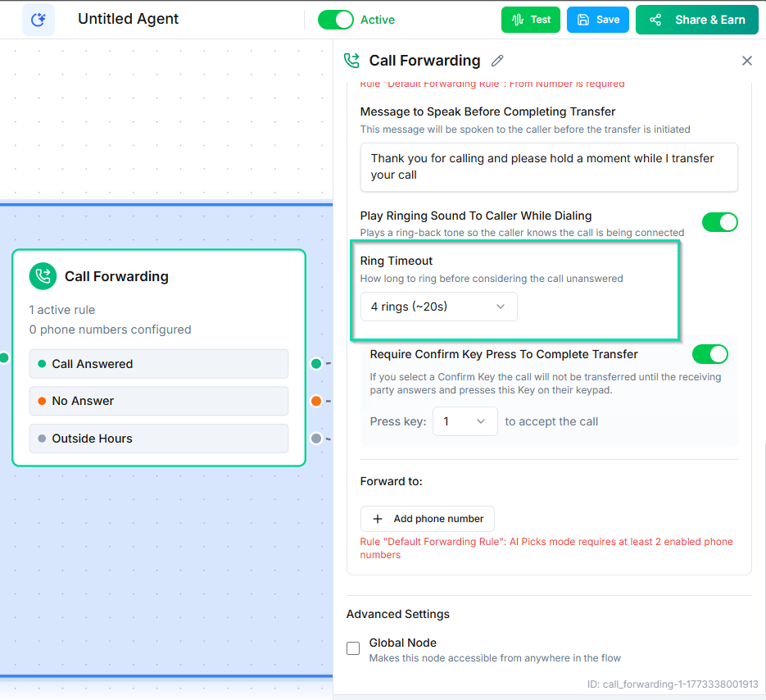Click Add phone number button
This screenshot has width=766, height=700.
pos(427,519)
